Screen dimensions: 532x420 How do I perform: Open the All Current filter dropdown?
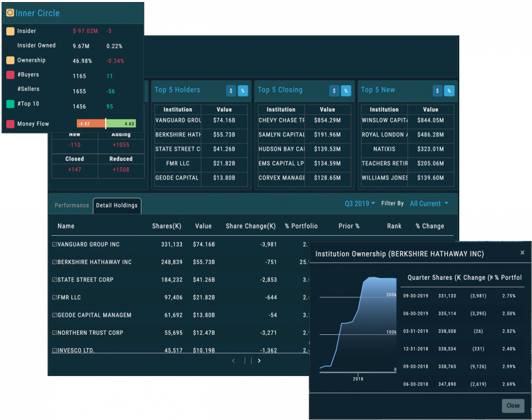(429, 203)
